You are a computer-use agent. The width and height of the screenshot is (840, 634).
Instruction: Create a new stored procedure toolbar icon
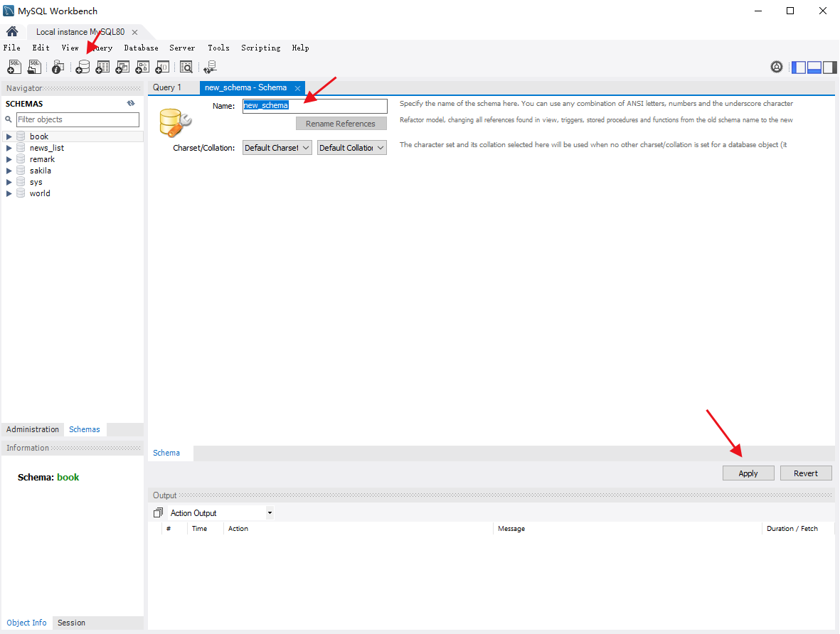[x=142, y=67]
